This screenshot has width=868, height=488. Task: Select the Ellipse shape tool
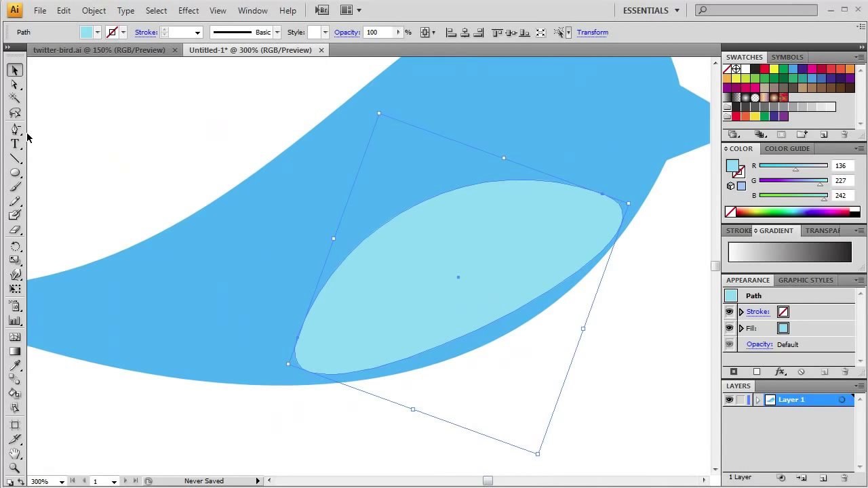(15, 173)
